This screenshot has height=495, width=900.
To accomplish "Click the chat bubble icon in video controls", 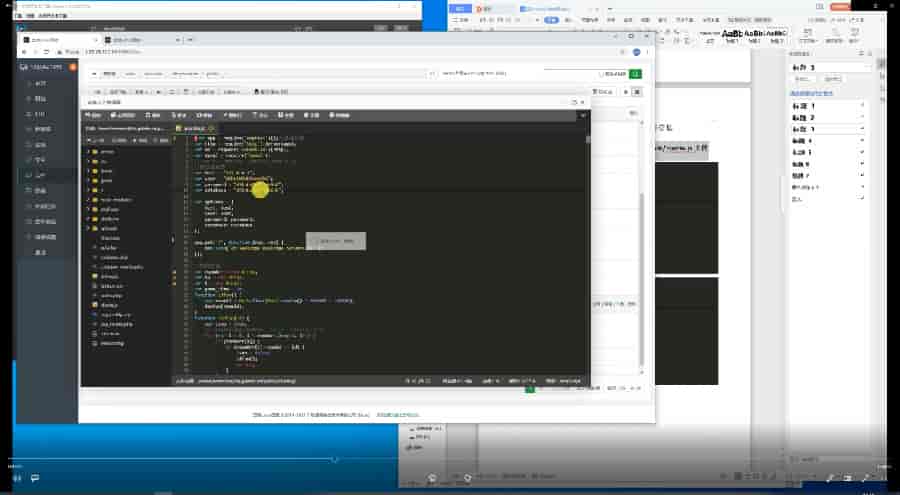I will pyautogui.click(x=33, y=478).
